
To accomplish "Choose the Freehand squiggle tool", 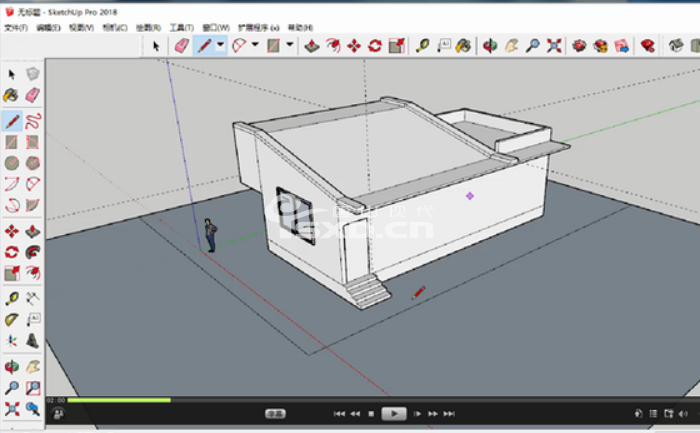I will [33, 121].
